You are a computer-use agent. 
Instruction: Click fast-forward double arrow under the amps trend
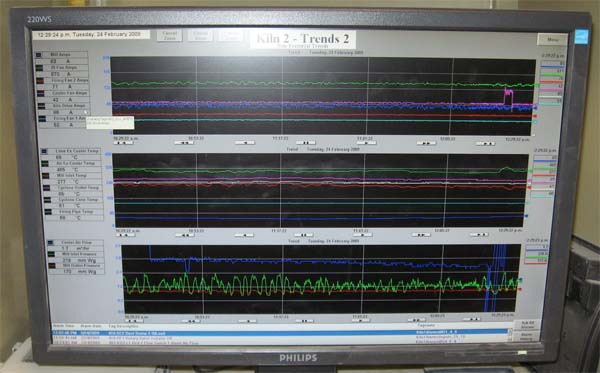point(426,143)
